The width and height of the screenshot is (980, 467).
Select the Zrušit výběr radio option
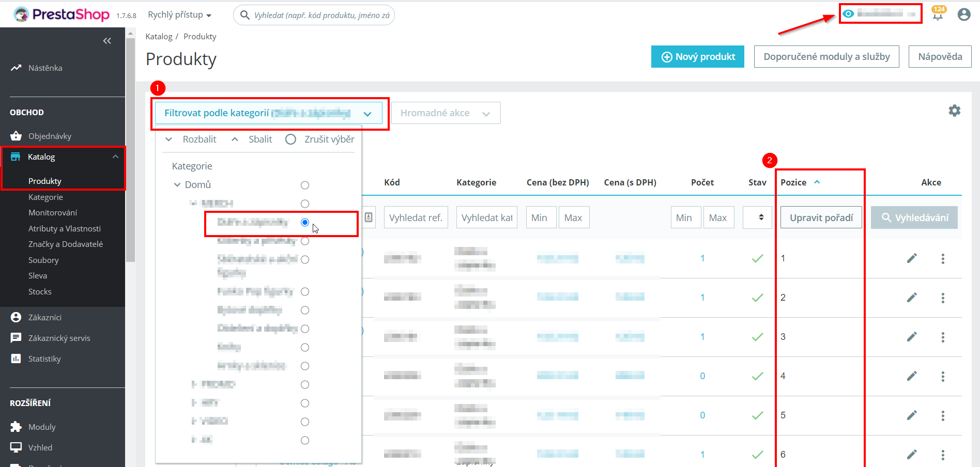tap(290, 139)
